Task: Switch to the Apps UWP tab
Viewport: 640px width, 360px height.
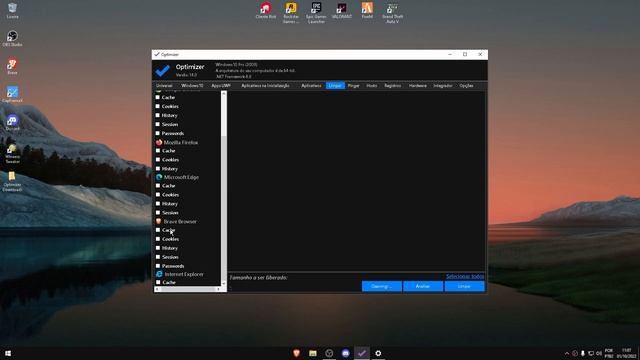Action: 221,86
